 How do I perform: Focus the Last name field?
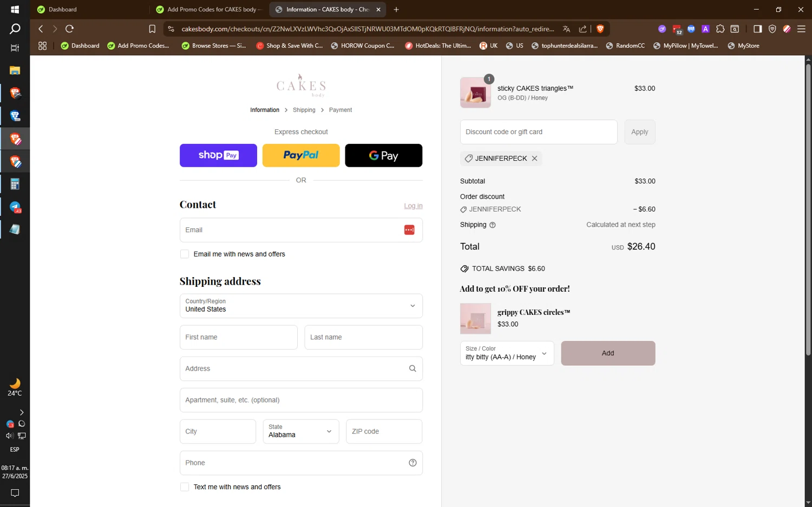click(x=363, y=337)
